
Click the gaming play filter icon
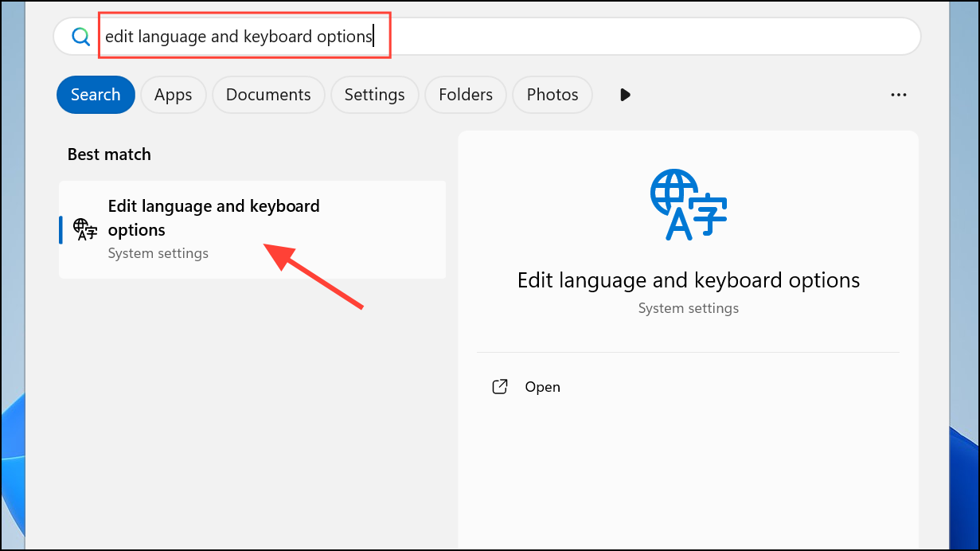(x=624, y=95)
